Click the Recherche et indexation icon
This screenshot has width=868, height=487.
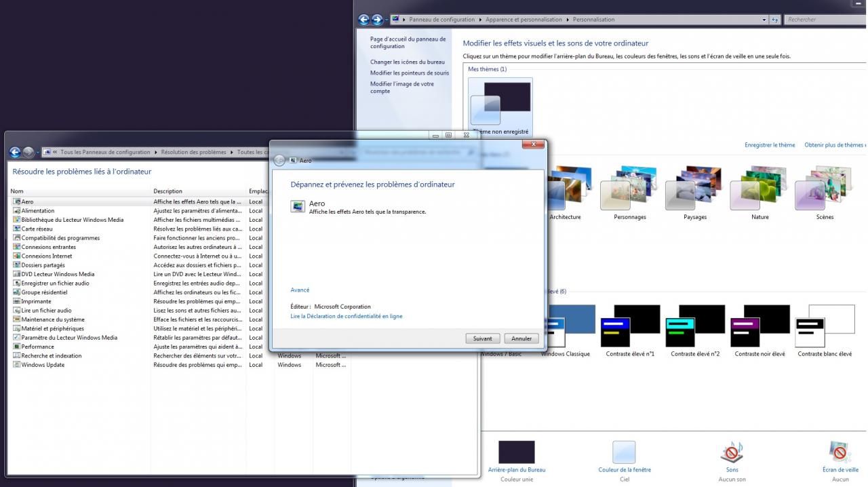point(16,355)
